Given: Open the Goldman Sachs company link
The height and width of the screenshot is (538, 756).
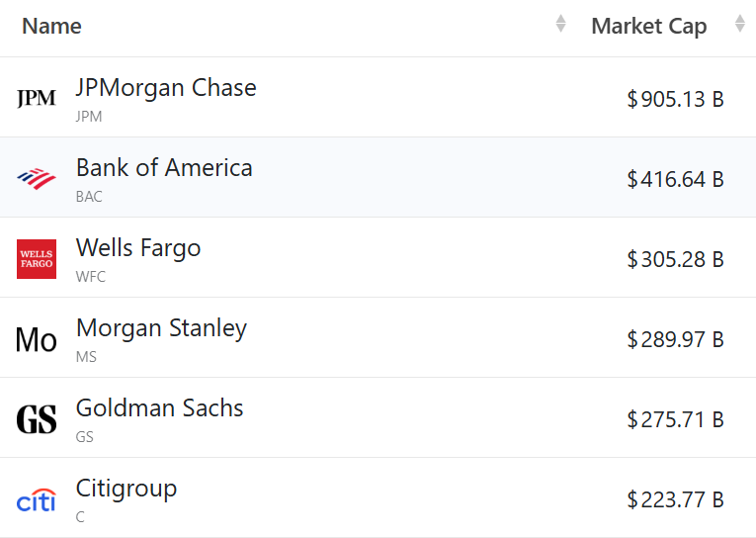Looking at the screenshot, I should tap(160, 407).
